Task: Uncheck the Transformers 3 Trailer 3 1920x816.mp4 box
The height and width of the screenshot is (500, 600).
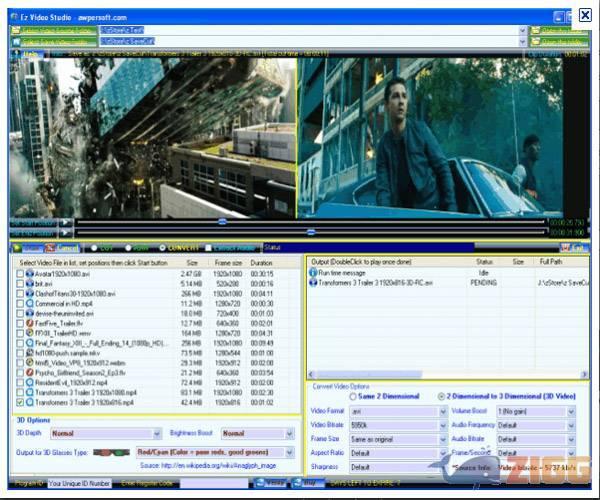Action: point(20,402)
